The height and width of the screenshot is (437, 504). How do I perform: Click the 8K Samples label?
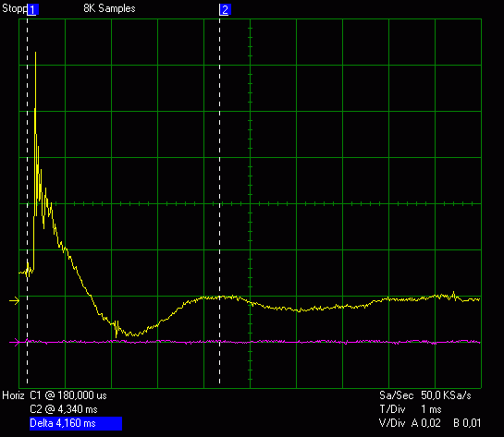tap(109, 8)
